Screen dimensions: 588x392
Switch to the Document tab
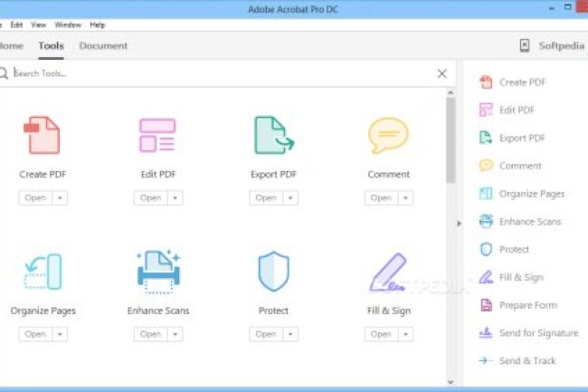point(103,46)
